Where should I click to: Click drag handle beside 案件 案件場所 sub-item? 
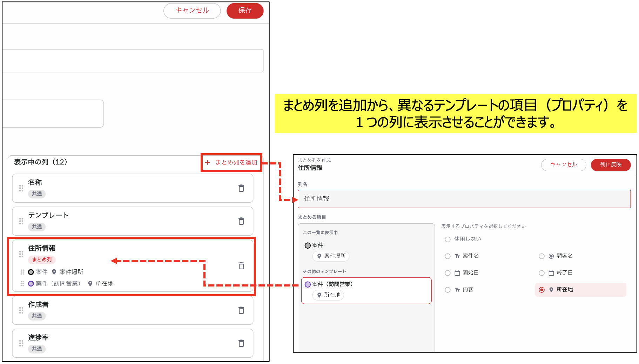[x=22, y=272]
